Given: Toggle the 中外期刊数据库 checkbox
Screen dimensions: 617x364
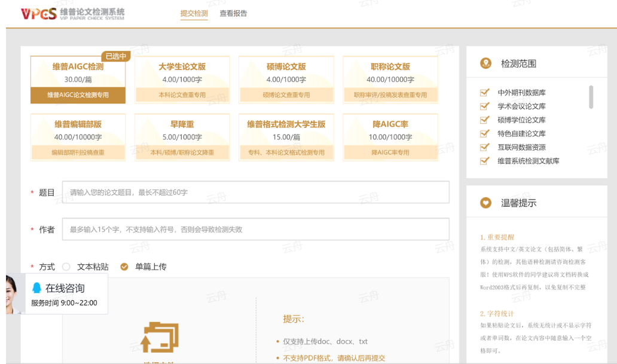Looking at the screenshot, I should tap(485, 93).
